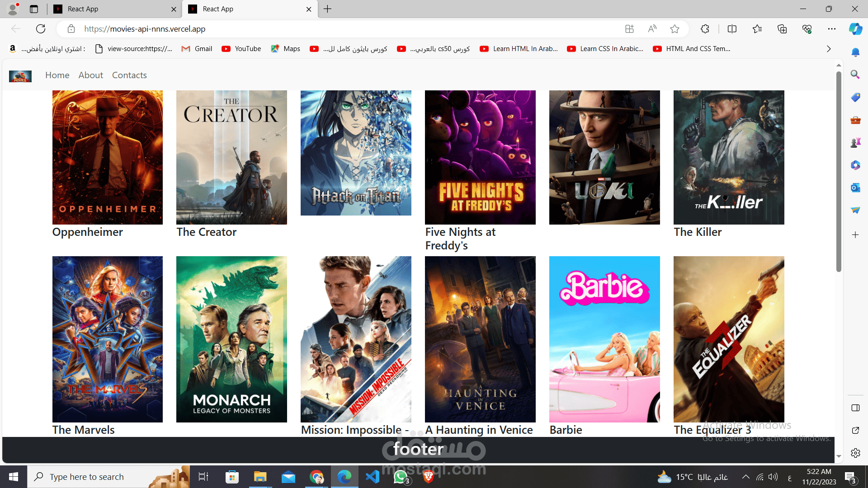The image size is (868, 488).
Task: Show hidden system tray icons chevron
Action: (745, 477)
